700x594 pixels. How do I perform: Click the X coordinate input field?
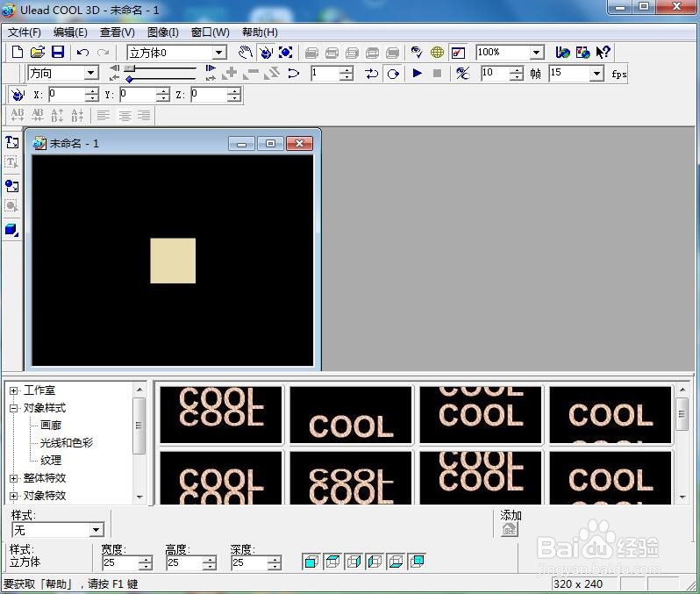pos(66,94)
